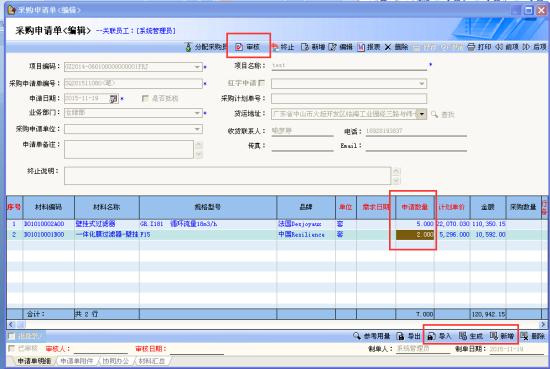Click the 生成 generate icon

coord(463,336)
